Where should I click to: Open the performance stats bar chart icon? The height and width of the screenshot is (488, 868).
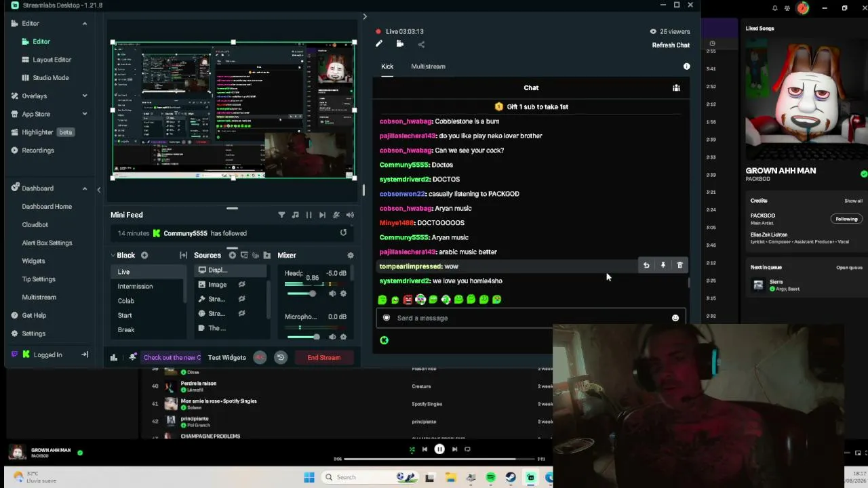114,357
